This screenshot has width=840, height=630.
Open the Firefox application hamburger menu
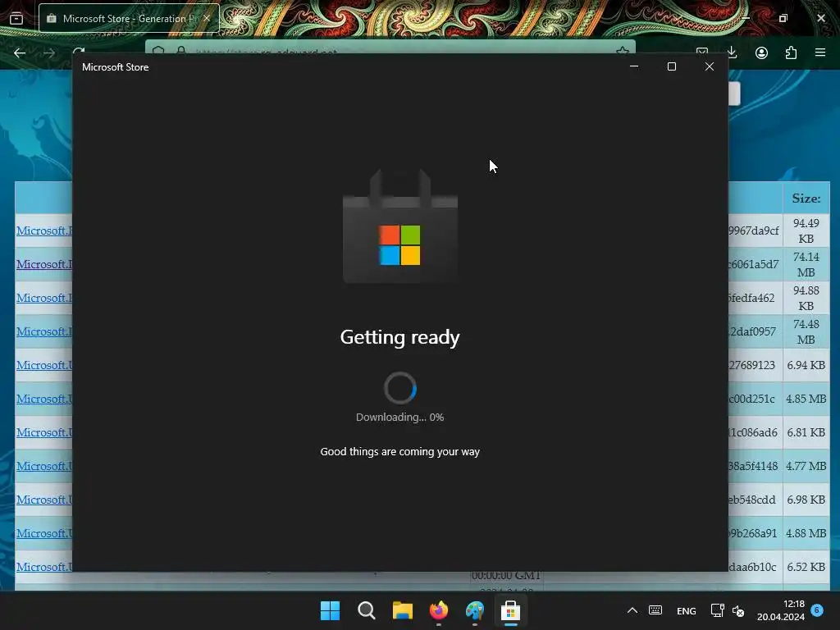point(820,52)
